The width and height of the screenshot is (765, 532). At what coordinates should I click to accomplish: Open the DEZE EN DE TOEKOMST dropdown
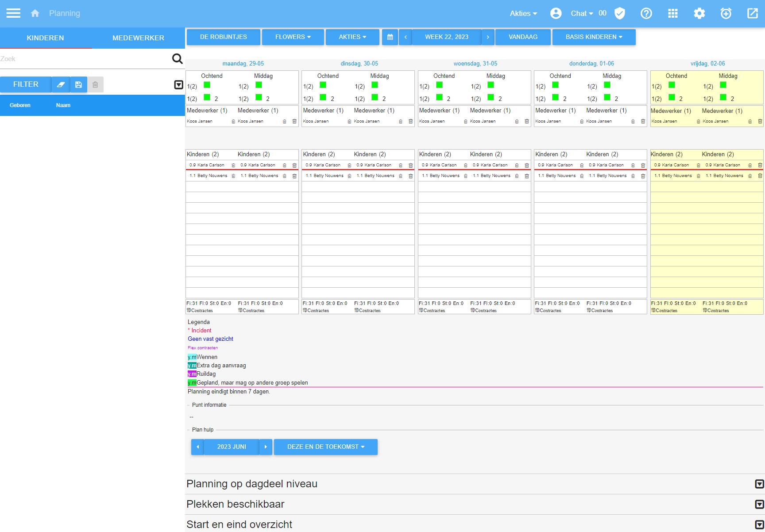(x=326, y=447)
